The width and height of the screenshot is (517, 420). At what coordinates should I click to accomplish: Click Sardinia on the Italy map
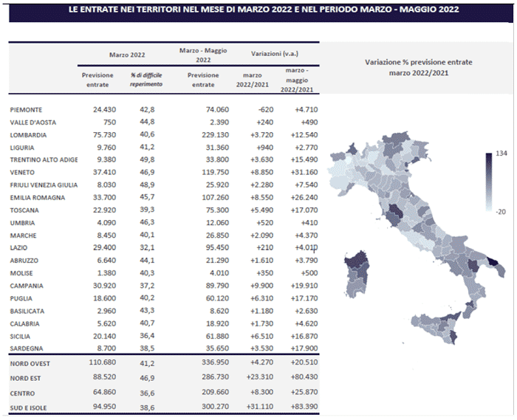[357, 275]
